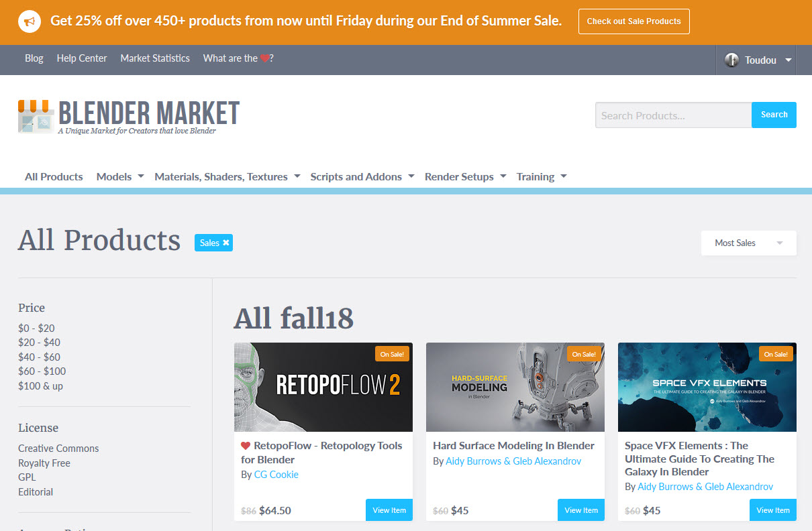The height and width of the screenshot is (531, 812).
Task: Filter by Creative Commons license
Action: tap(58, 449)
